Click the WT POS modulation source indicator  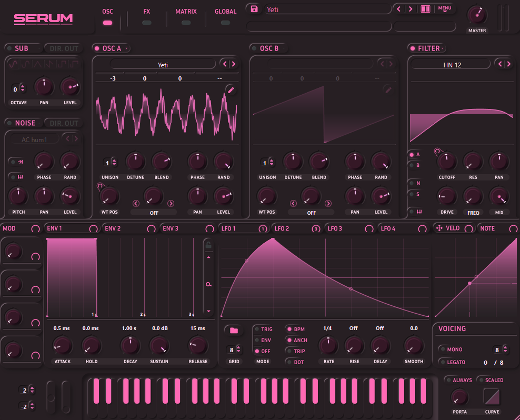pos(99,186)
